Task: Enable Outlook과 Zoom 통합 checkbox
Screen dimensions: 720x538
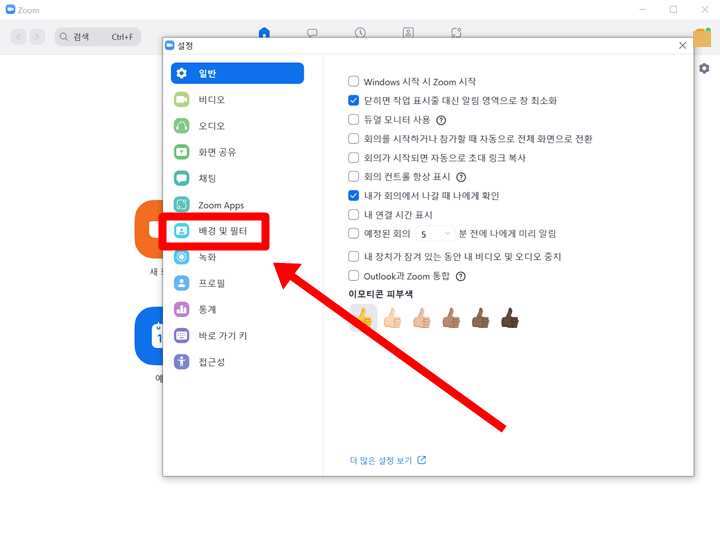Action: (354, 276)
